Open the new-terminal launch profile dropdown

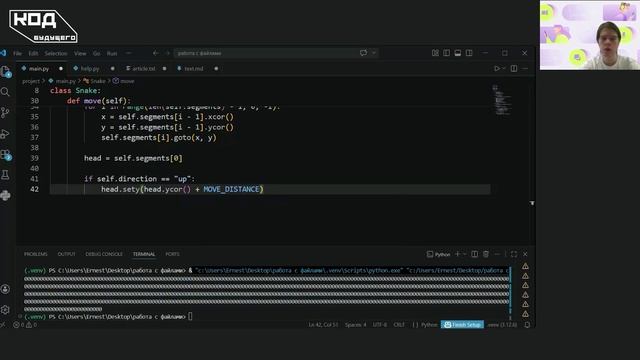464,254
